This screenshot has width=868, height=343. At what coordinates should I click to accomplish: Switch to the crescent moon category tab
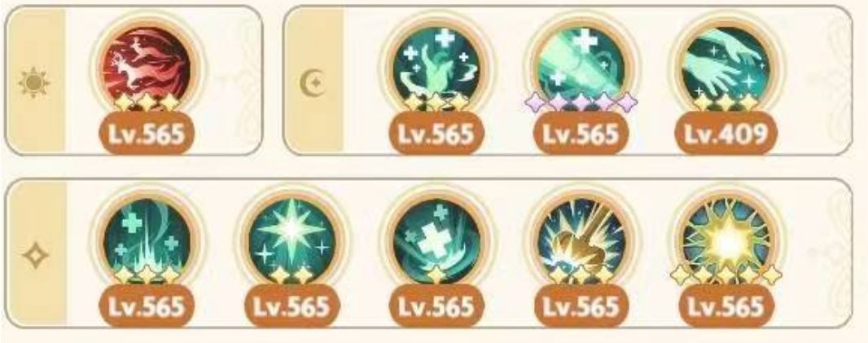pos(313,83)
